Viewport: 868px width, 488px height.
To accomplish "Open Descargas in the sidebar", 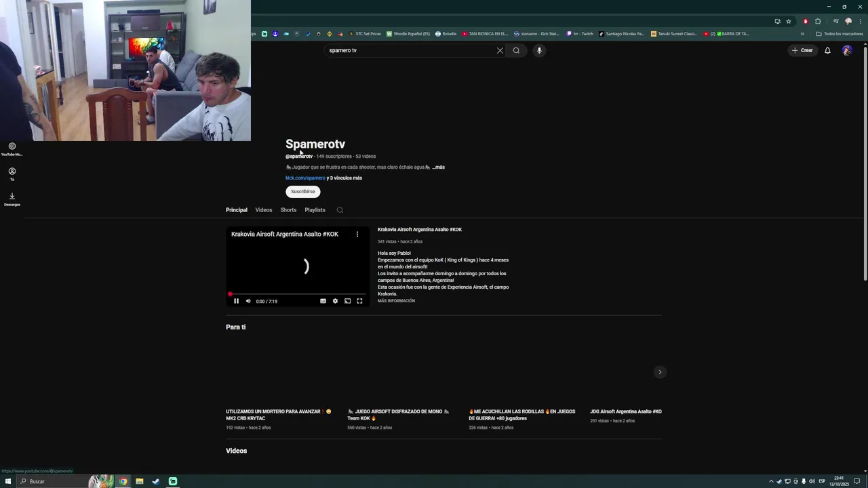I will click(x=12, y=199).
